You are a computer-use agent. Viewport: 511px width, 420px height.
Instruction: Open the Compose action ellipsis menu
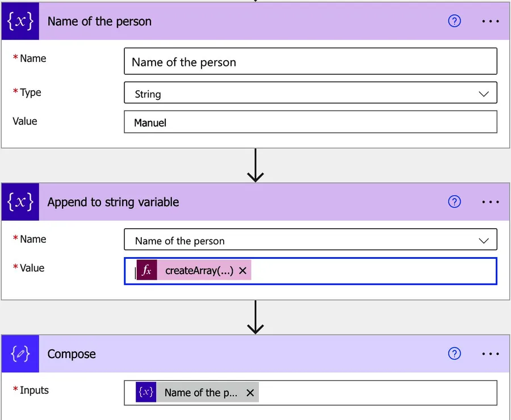pyautogui.click(x=490, y=354)
